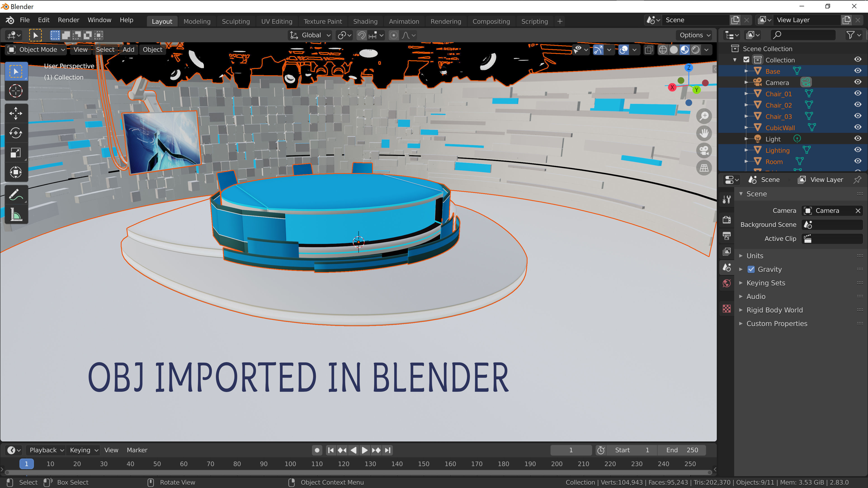Select the Move tool in toolbar
Screen dimensions: 868x488
tap(16, 113)
